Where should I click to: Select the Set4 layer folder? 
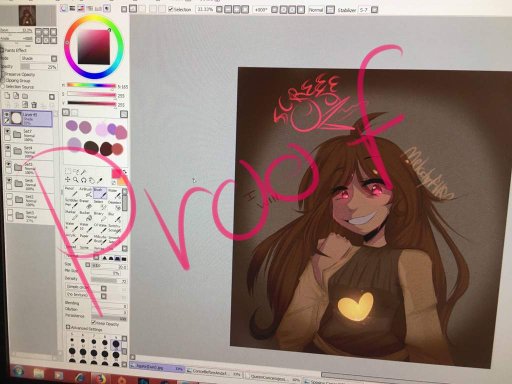(29, 151)
